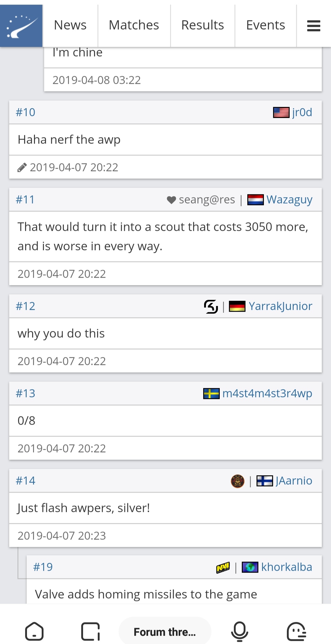Open the tabs square icon in bottom bar
The width and height of the screenshot is (331, 644).
[90, 631]
